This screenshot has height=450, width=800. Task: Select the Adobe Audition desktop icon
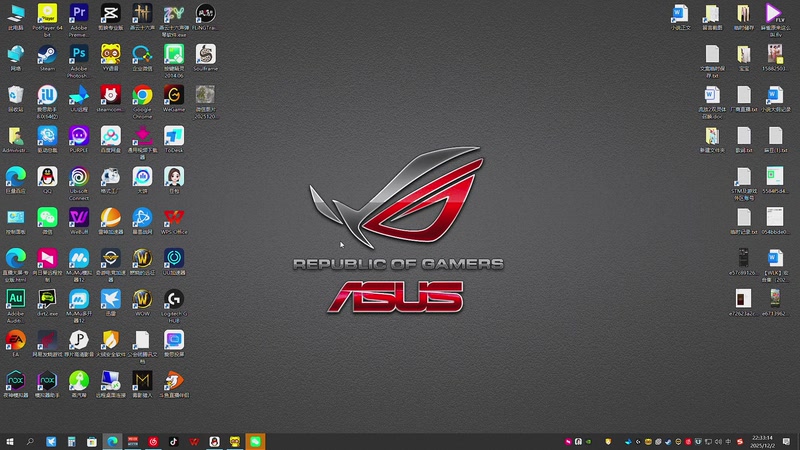(15, 306)
